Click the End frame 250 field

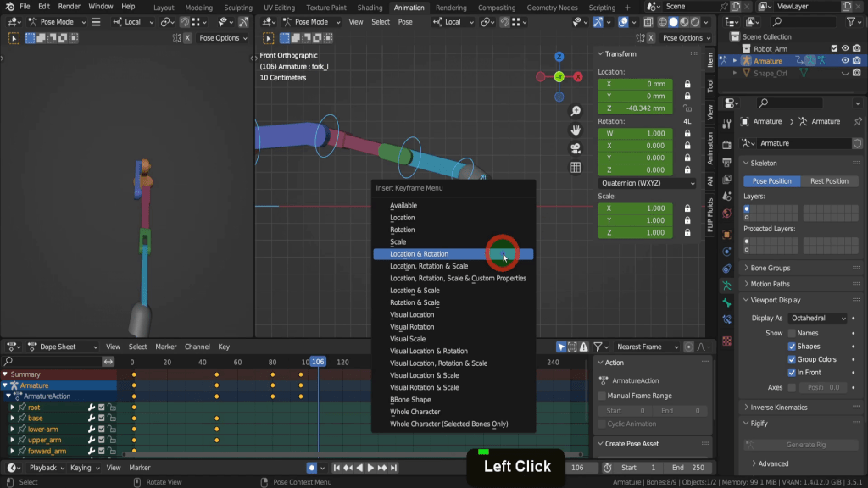point(688,468)
